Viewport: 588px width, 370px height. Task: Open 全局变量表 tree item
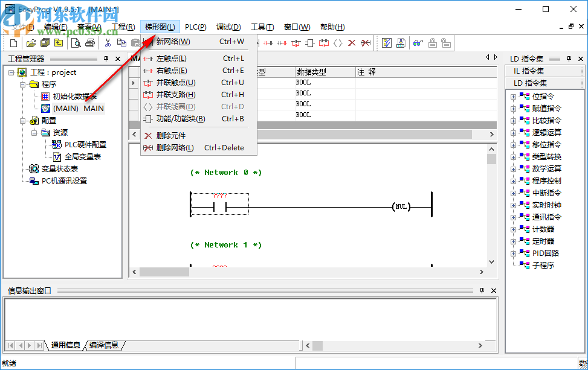click(x=83, y=157)
